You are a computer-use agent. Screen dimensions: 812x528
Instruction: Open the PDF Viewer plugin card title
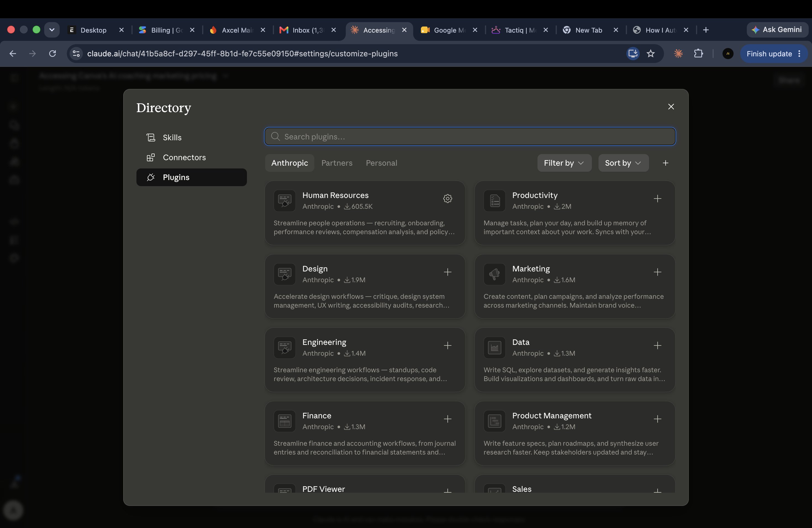[323, 489]
